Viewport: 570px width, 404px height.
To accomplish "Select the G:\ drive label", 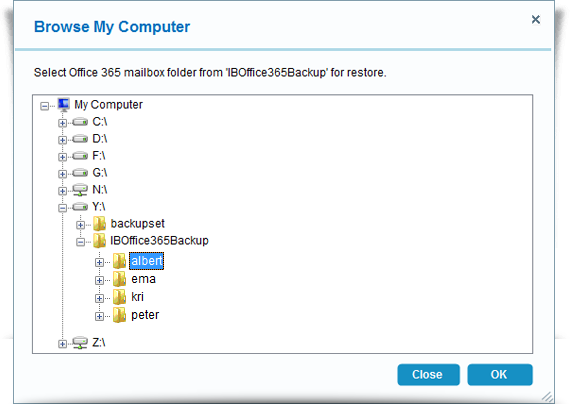I will tap(100, 172).
